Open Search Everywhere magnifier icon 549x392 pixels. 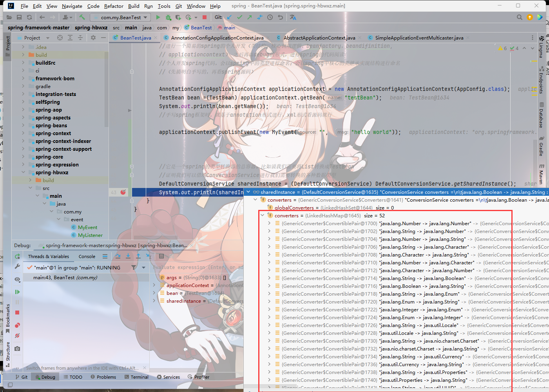click(x=519, y=17)
